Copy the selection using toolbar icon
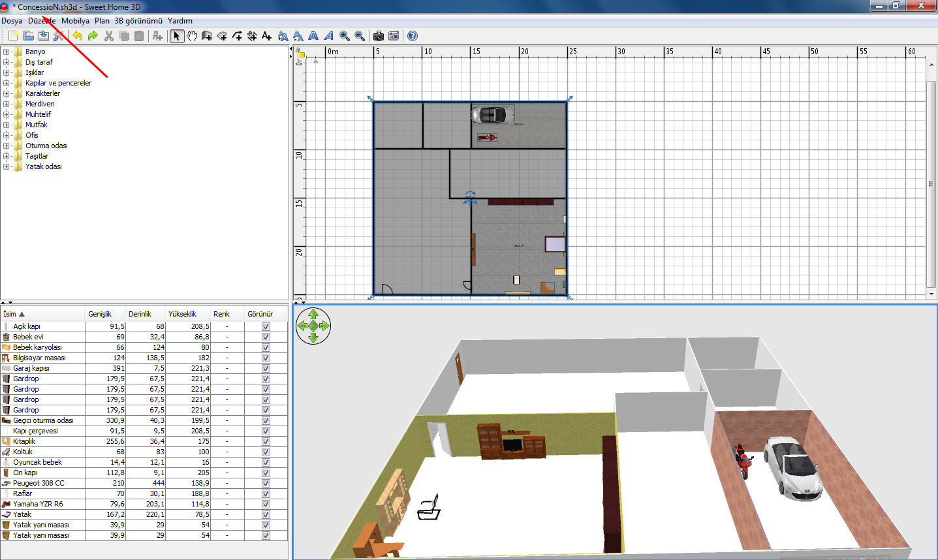Viewport: 938px width, 560px height. click(124, 36)
